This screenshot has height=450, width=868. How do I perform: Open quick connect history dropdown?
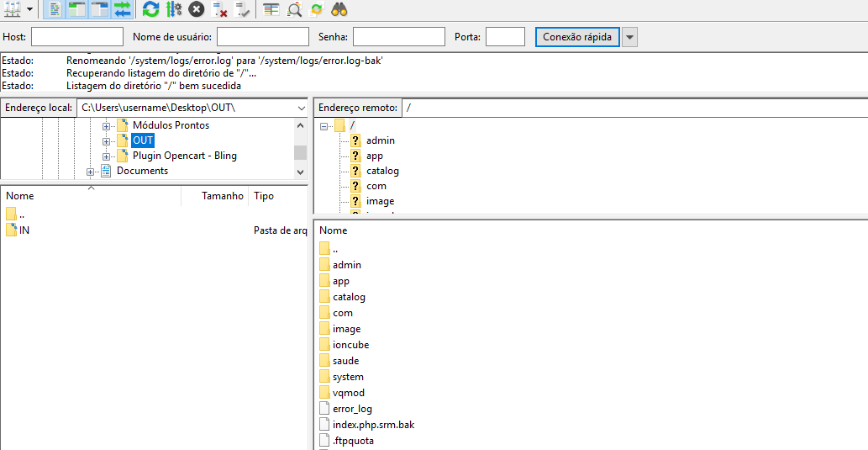point(629,37)
